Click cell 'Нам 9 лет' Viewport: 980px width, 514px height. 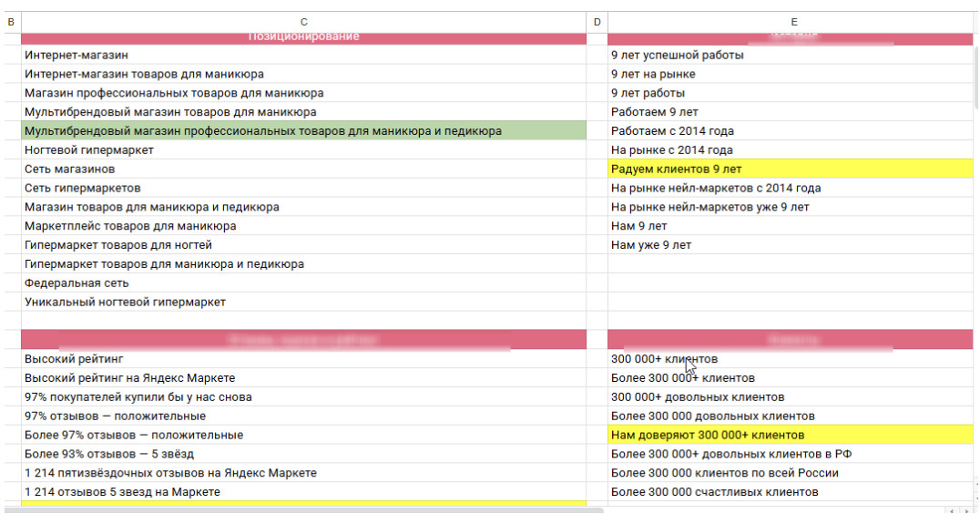pyautogui.click(x=790, y=226)
